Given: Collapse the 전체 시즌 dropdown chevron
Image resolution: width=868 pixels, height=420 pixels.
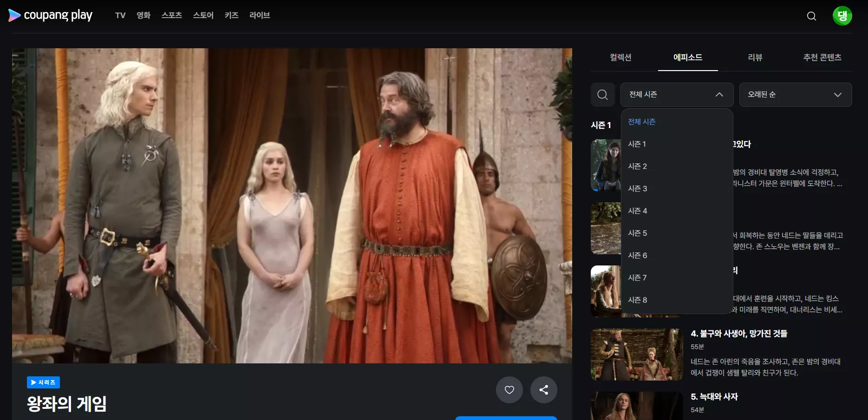Looking at the screenshot, I should [x=719, y=95].
